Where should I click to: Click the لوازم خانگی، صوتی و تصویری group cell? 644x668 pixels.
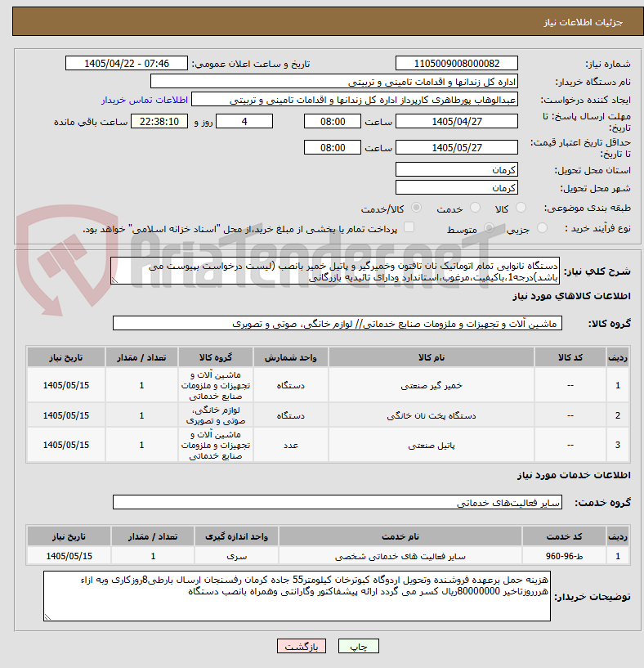(x=216, y=415)
